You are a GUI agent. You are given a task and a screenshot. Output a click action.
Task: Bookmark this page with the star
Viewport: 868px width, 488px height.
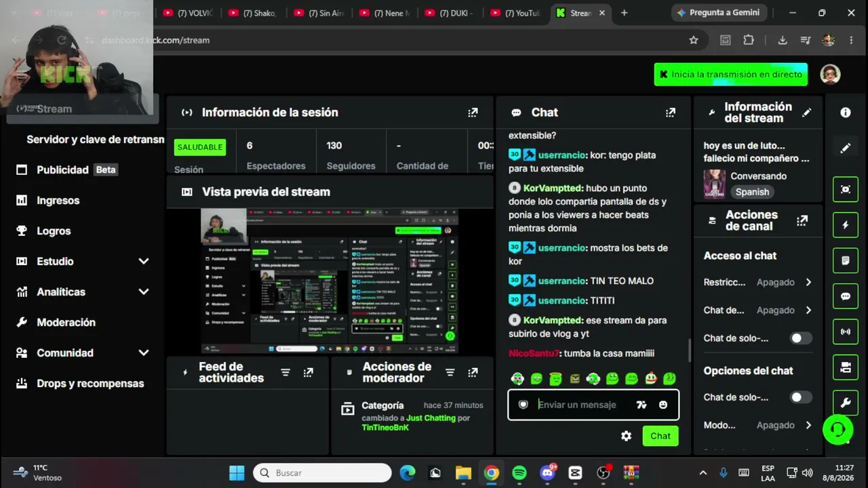pos(694,40)
